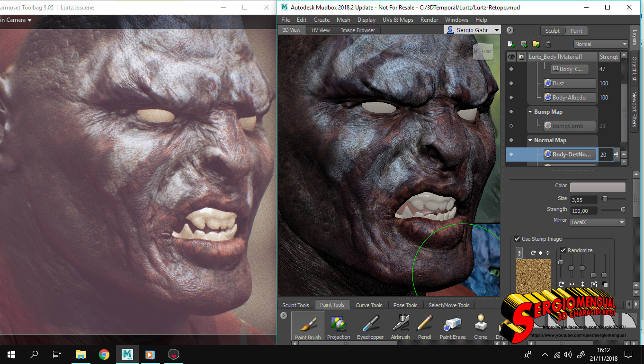Click the delete layer trash icon
The height and width of the screenshot is (364, 644).
point(548,44)
